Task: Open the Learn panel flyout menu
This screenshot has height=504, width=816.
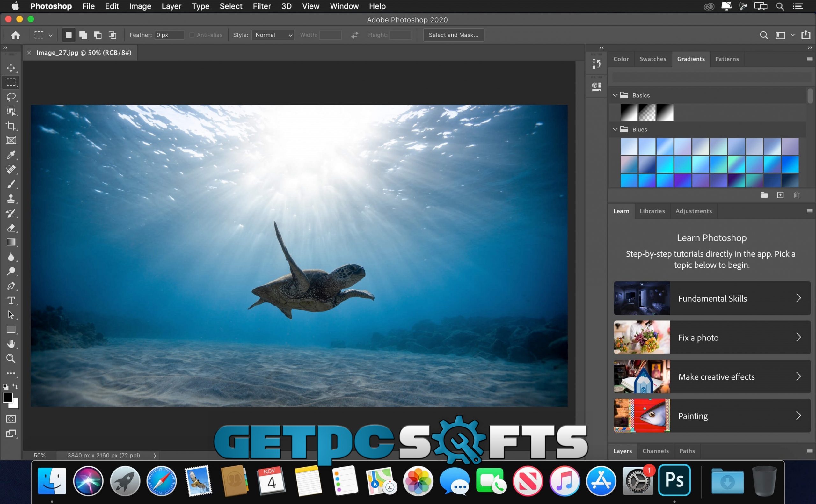Action: pyautogui.click(x=809, y=211)
